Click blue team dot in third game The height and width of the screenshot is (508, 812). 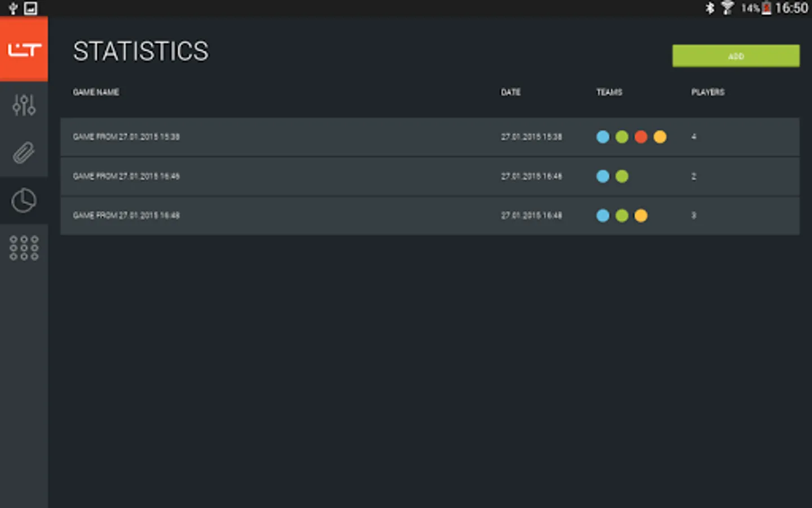[x=603, y=215]
